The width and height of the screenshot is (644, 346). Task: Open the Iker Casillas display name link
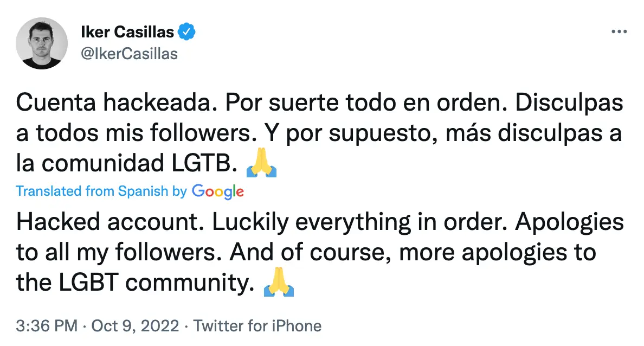coord(127,31)
